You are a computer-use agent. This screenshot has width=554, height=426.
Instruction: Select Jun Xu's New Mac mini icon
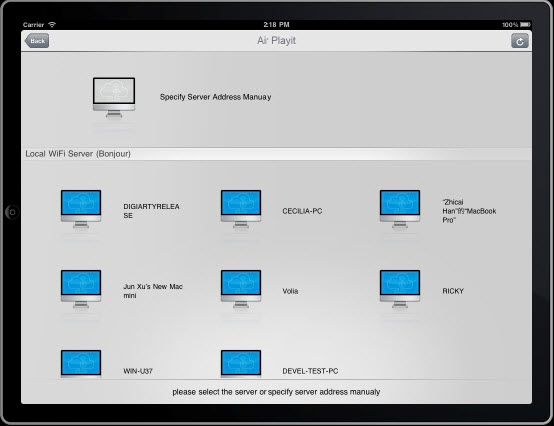tap(81, 289)
